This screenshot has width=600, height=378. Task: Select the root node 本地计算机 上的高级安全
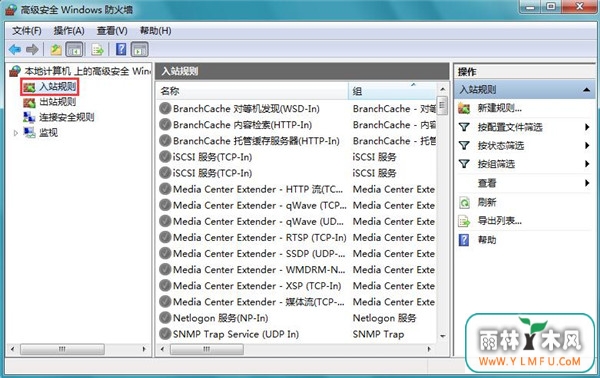tap(88, 71)
